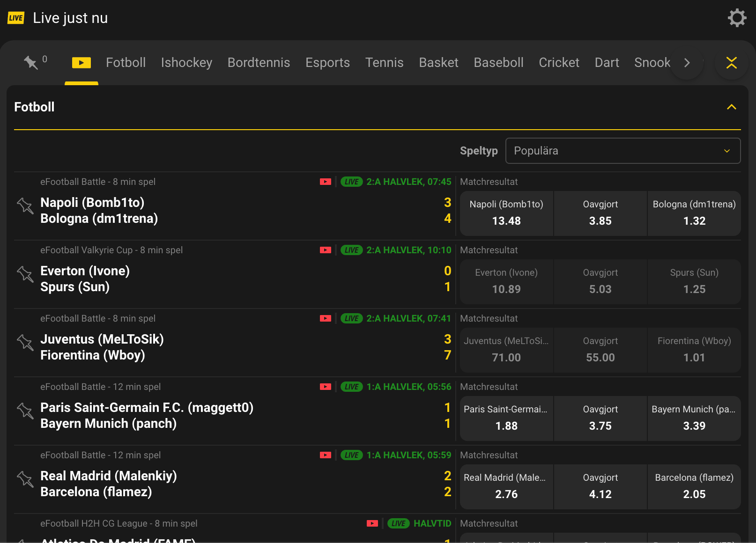Show more sports with right arrow

point(687,63)
